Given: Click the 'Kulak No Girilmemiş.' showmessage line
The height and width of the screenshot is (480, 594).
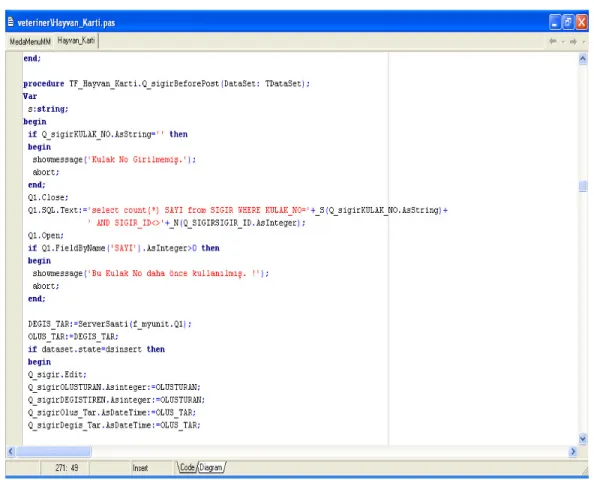Looking at the screenshot, I should coord(114,159).
